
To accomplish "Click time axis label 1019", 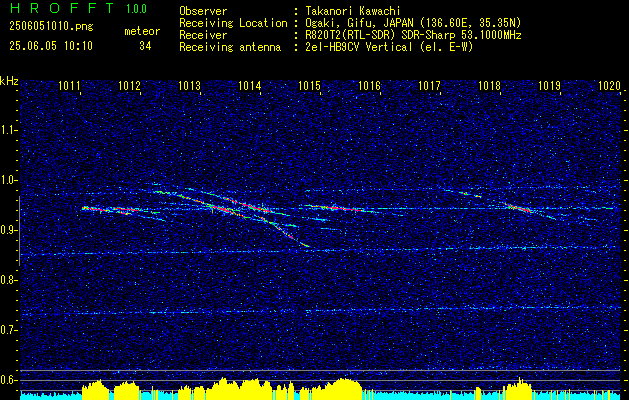I will point(550,85).
